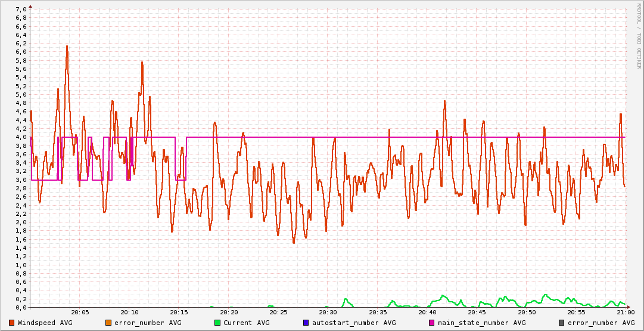Click the arrow at the top of Y axis
The image size is (644, 331).
(30, 5)
